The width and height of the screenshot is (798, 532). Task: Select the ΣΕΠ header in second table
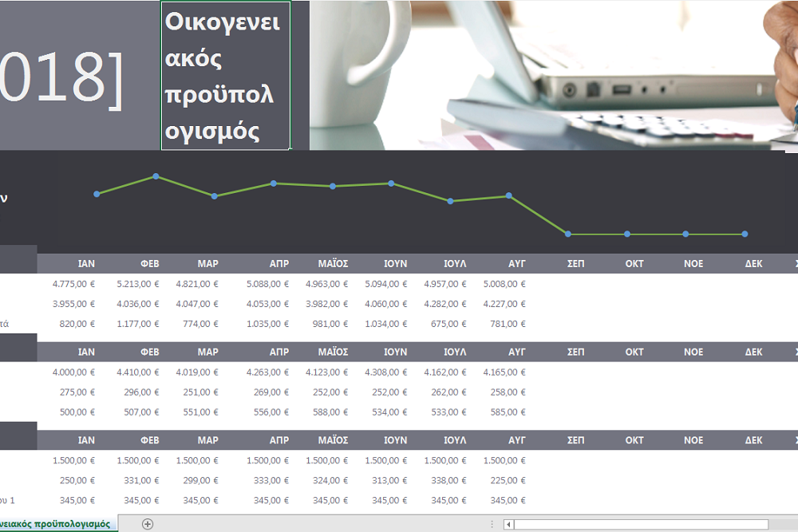click(x=575, y=352)
